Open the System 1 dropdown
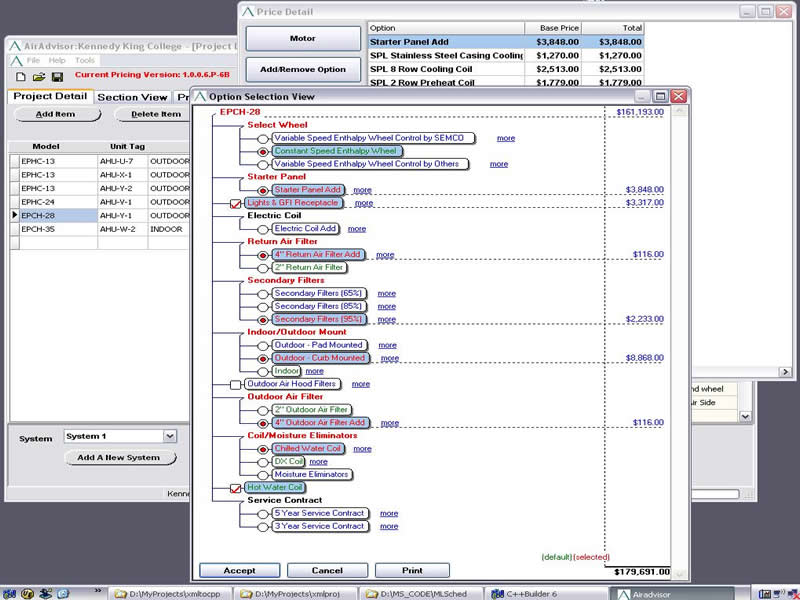The width and height of the screenshot is (800, 600). pos(169,436)
